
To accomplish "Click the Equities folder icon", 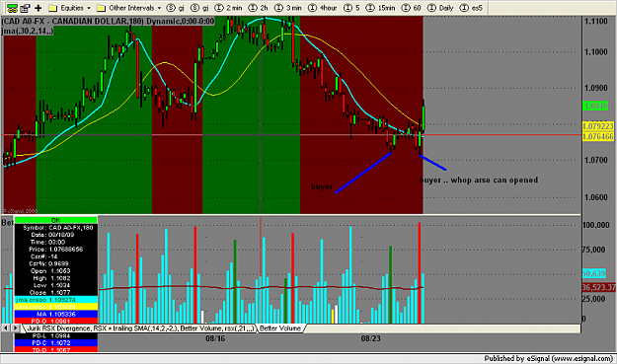I will click(53, 8).
